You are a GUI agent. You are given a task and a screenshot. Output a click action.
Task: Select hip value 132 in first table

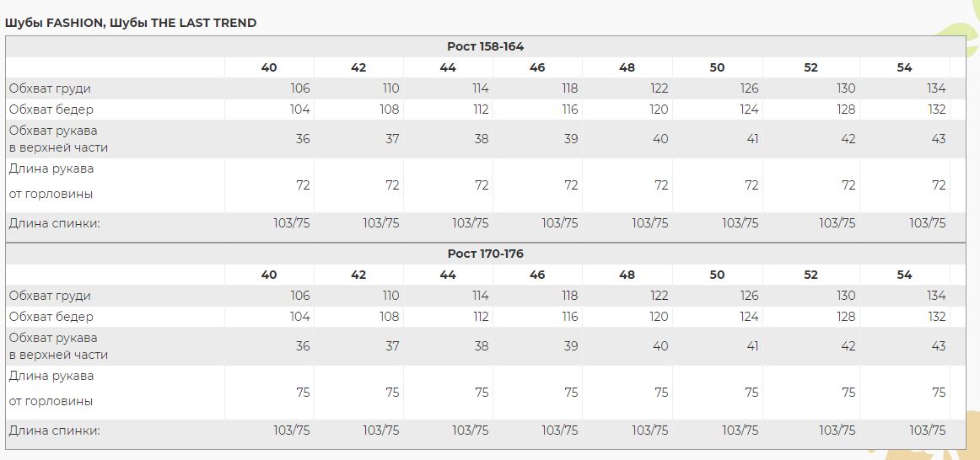tap(937, 110)
